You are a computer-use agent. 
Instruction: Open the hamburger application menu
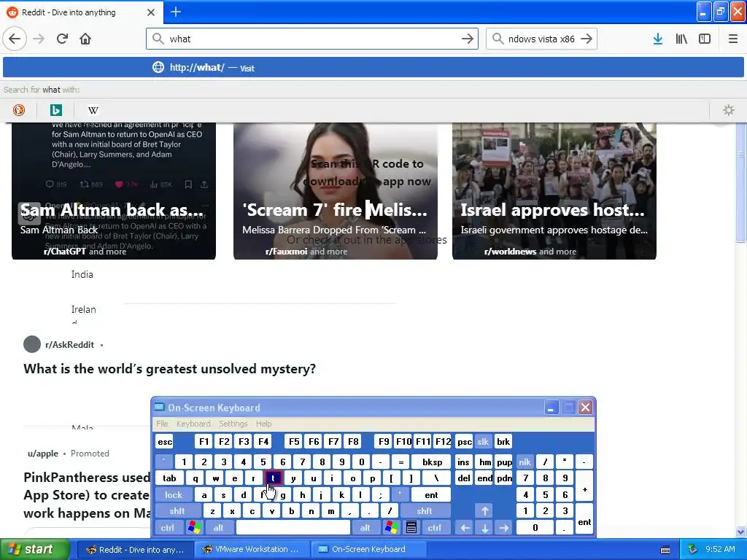click(x=733, y=39)
